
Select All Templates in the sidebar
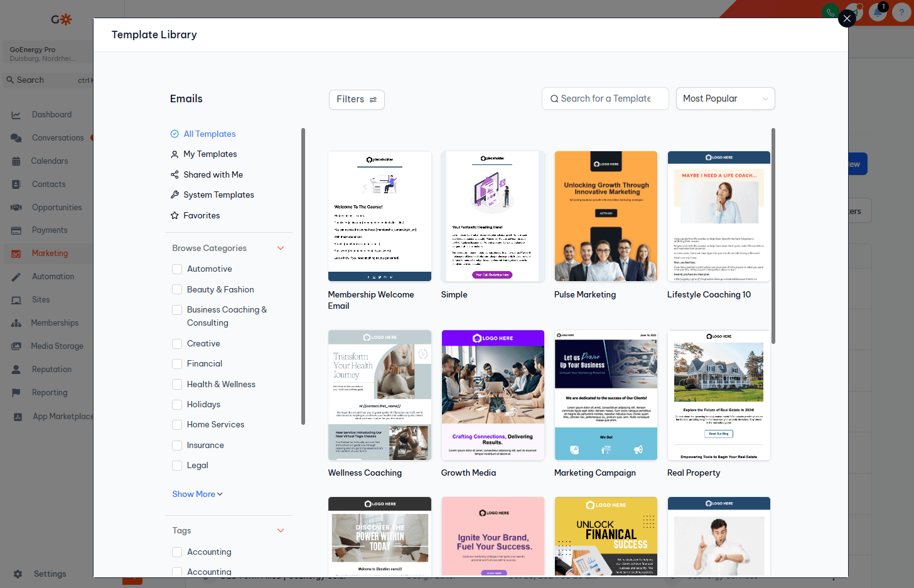point(210,134)
